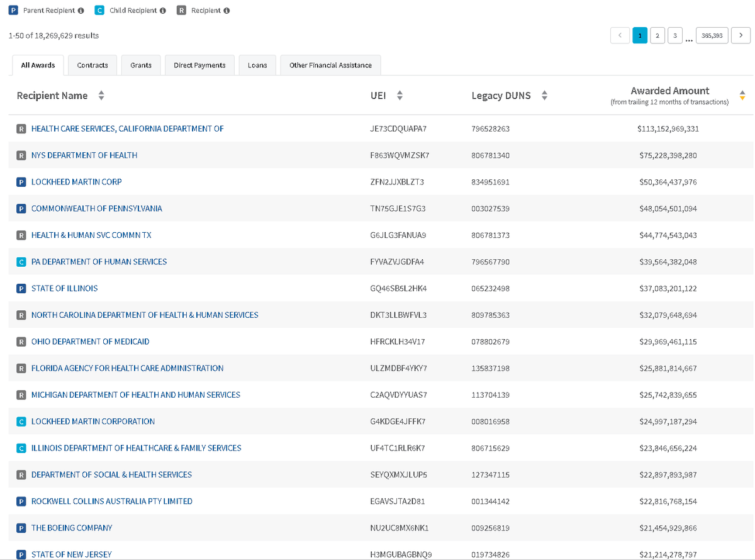Switch to the Contracts tab

tap(92, 65)
